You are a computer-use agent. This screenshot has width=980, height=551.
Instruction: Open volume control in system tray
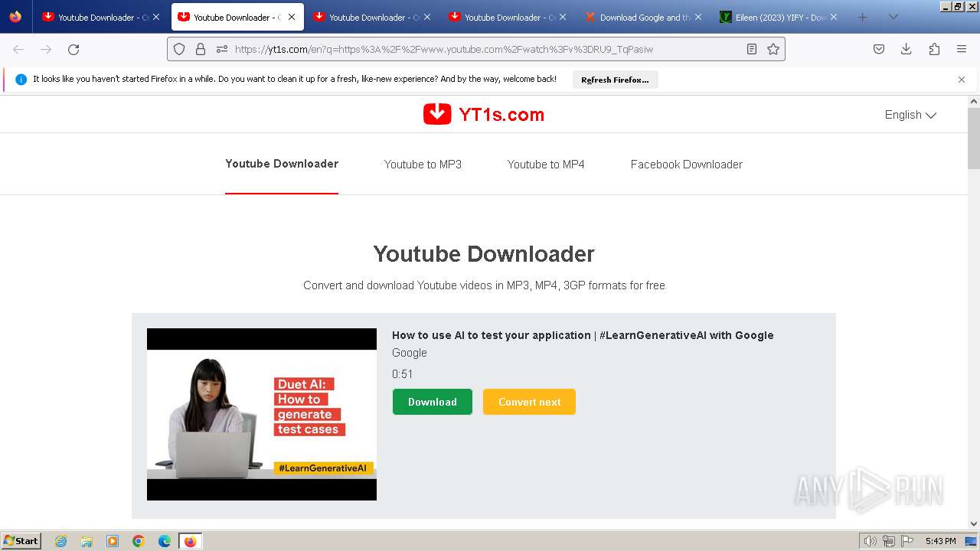(x=871, y=541)
